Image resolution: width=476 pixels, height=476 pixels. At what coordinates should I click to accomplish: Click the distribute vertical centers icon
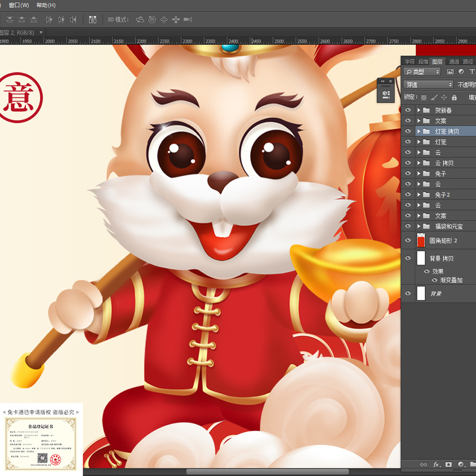[x=22, y=20]
